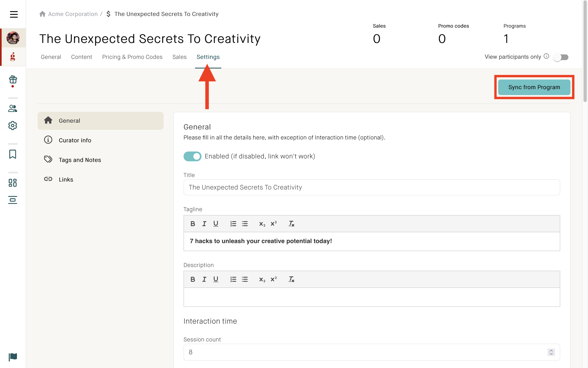588x368 pixels.
Task: Open the layout rows icon in sidebar
Action: tap(13, 200)
